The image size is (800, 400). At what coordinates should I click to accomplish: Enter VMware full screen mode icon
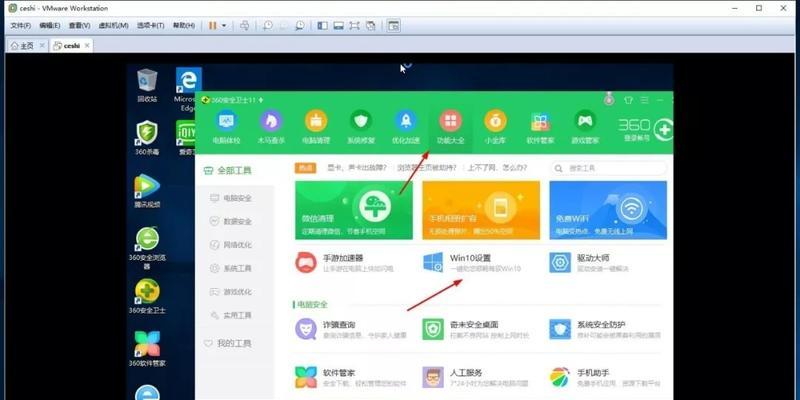point(355,25)
